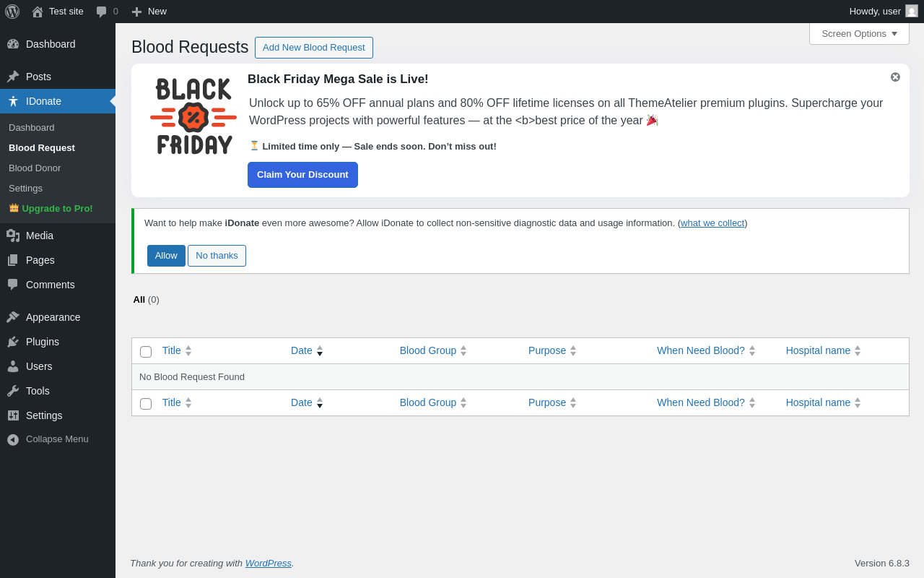The image size is (924, 578).
Task: Open the Upgrade to Pro! menu item
Action: (57, 209)
